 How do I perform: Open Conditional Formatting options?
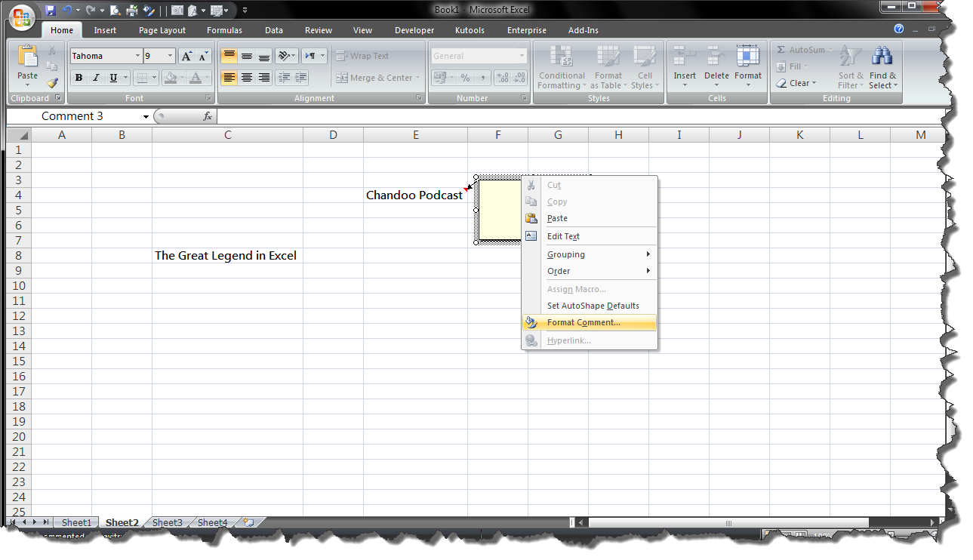(562, 68)
